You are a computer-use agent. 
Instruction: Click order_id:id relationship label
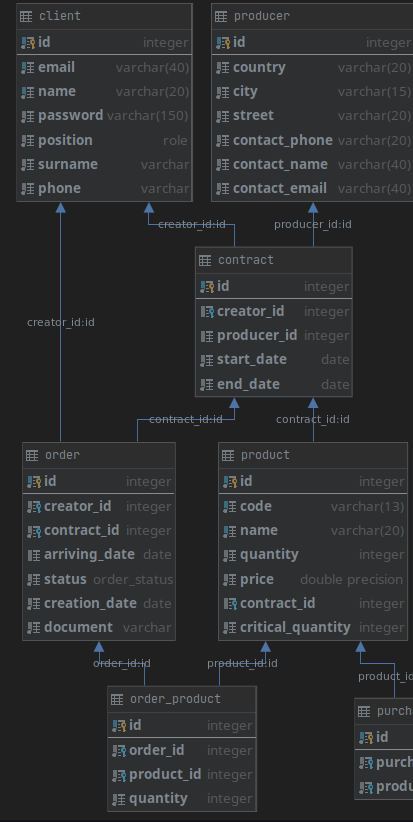(122, 664)
